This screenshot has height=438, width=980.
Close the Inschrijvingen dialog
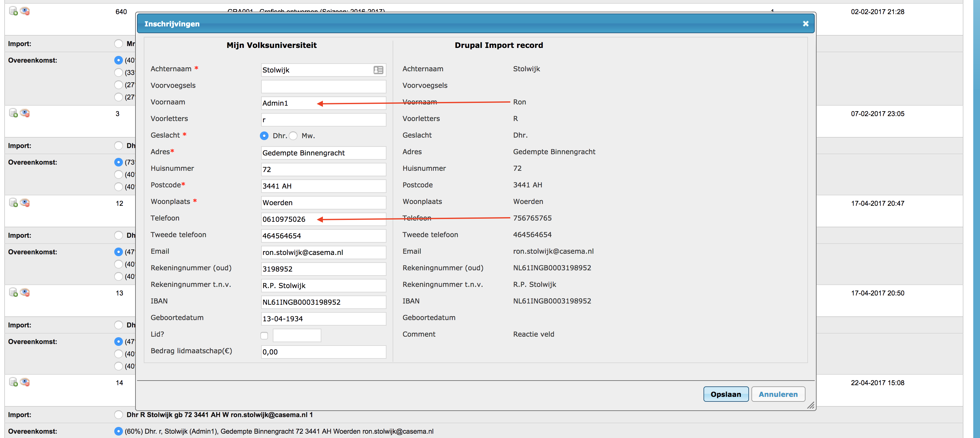pyautogui.click(x=806, y=24)
